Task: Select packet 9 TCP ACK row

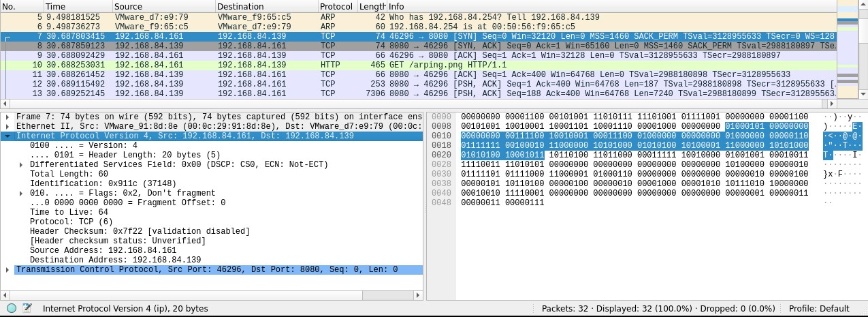Action: [418, 55]
